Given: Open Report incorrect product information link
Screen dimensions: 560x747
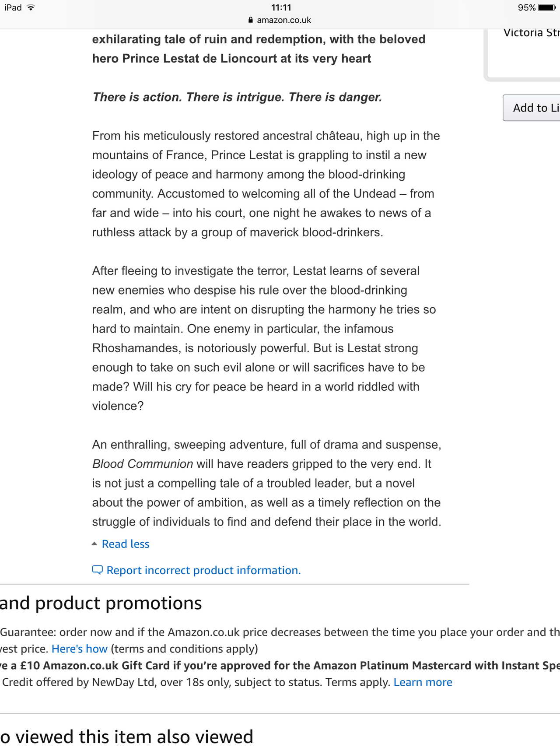Looking at the screenshot, I should point(203,570).
